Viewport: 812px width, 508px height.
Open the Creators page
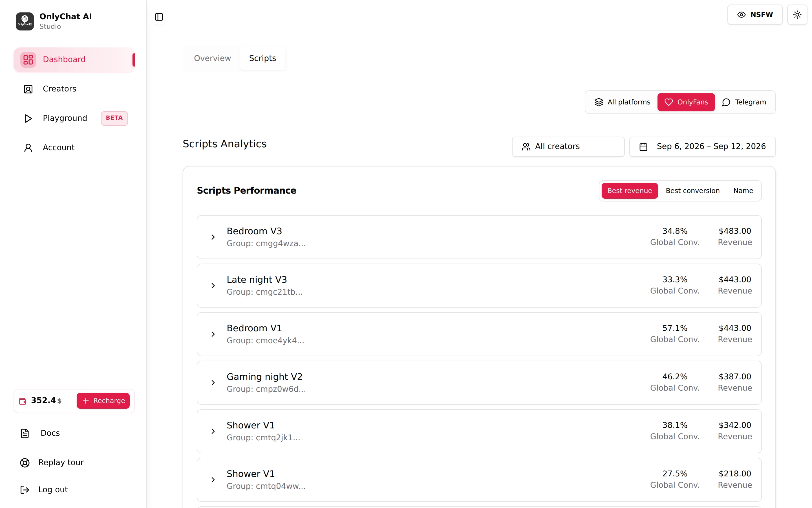74,89
